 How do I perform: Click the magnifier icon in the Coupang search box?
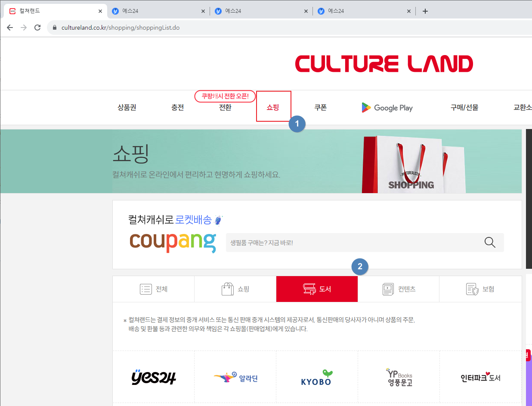[490, 243]
